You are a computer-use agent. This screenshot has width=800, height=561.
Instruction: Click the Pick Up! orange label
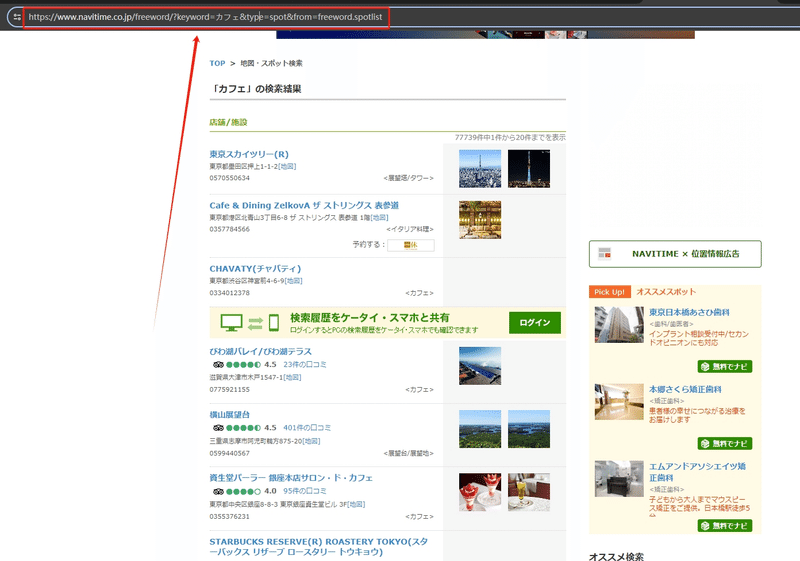pos(610,292)
